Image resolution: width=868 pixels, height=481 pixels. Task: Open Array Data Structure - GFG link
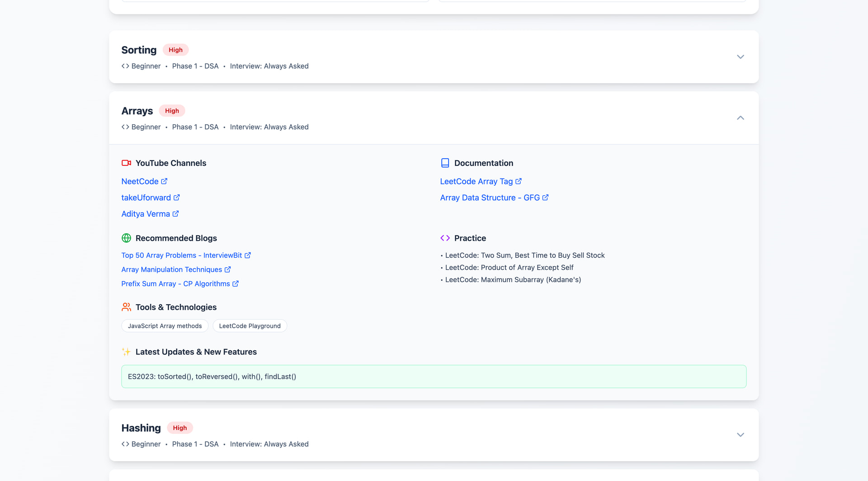click(x=490, y=198)
